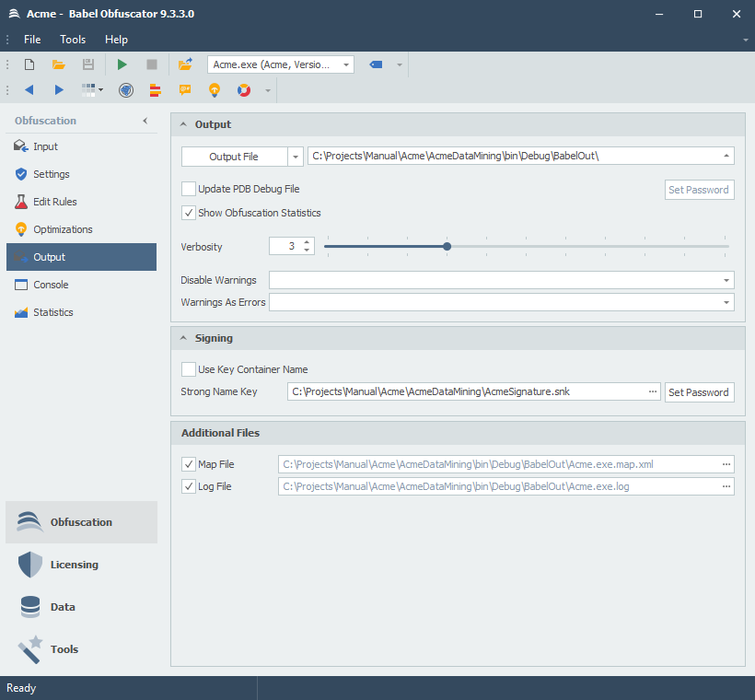Go back with the blue left arrow
Image resolution: width=755 pixels, height=700 pixels.
pyautogui.click(x=29, y=89)
